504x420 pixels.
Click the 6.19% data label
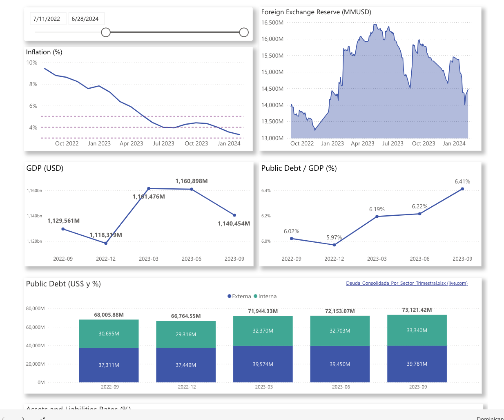(x=377, y=209)
